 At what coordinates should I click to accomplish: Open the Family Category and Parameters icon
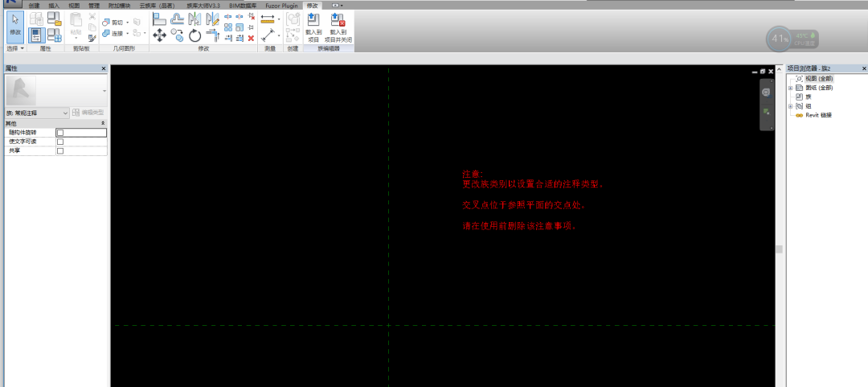coord(55,19)
